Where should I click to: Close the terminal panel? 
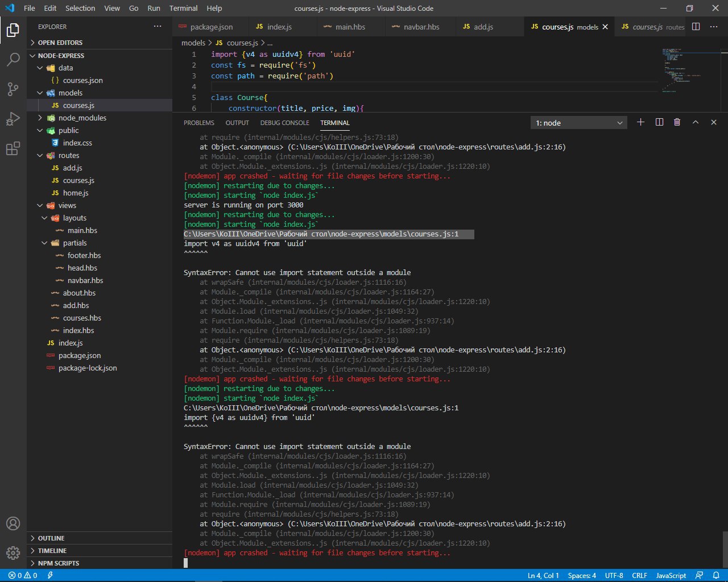tap(714, 122)
